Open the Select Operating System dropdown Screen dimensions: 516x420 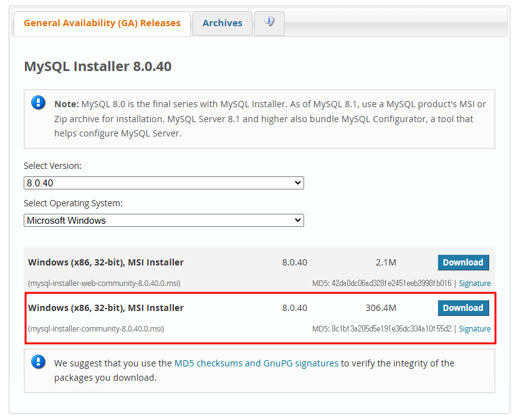click(x=163, y=221)
